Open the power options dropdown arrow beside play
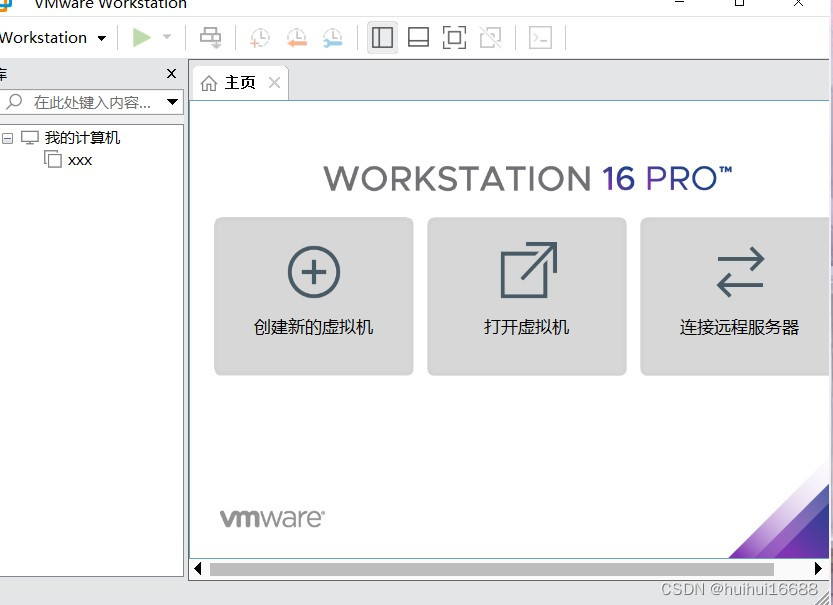Viewport: 833px width, 605px height. click(167, 37)
